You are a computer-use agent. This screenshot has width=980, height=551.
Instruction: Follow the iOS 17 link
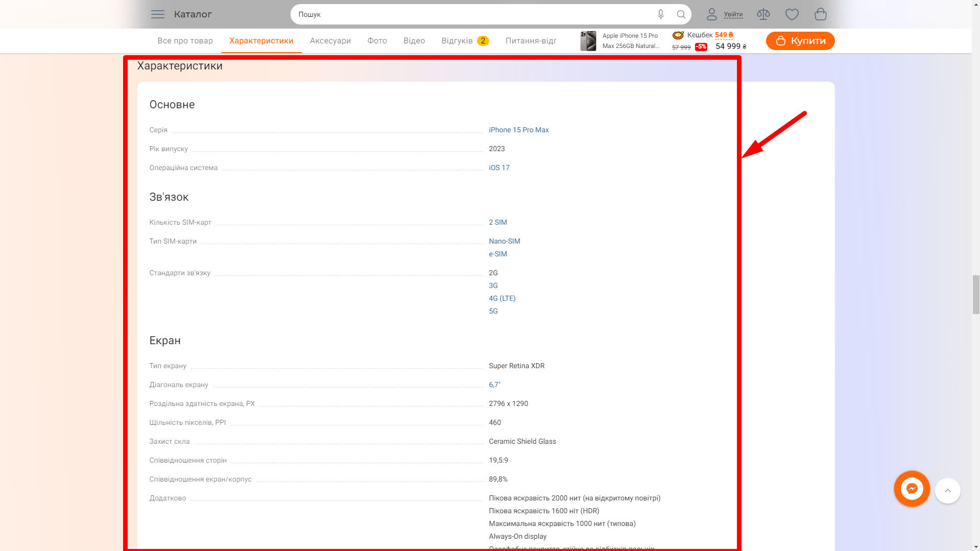point(499,167)
